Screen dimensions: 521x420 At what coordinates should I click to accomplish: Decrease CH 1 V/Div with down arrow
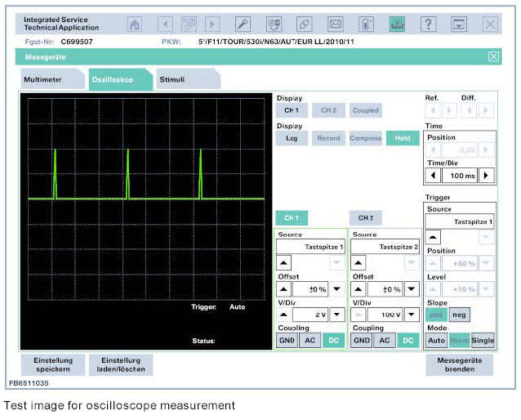tap(336, 315)
